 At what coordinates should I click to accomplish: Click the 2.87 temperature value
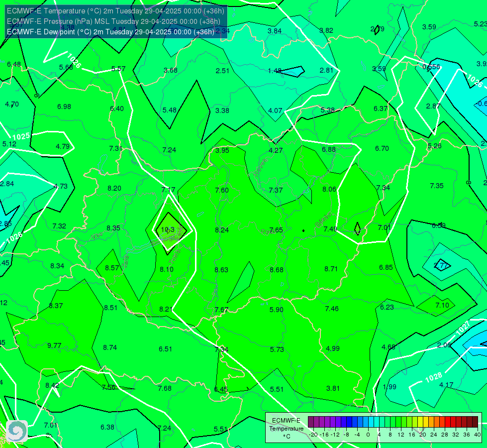coord(433,107)
